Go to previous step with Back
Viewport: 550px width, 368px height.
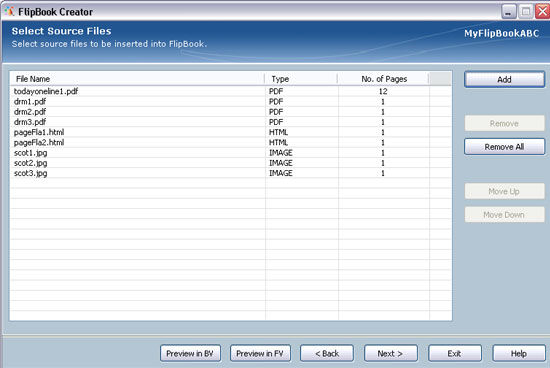pyautogui.click(x=327, y=353)
